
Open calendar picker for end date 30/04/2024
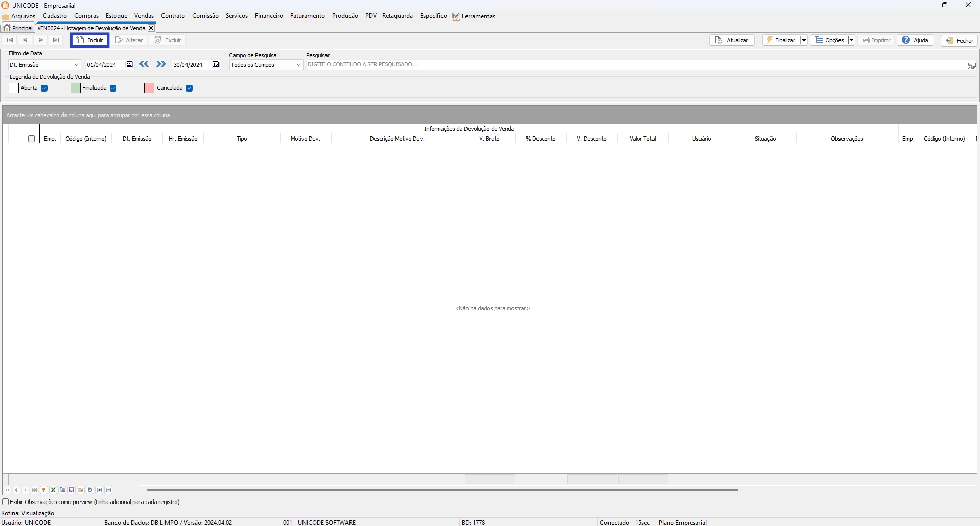point(216,65)
